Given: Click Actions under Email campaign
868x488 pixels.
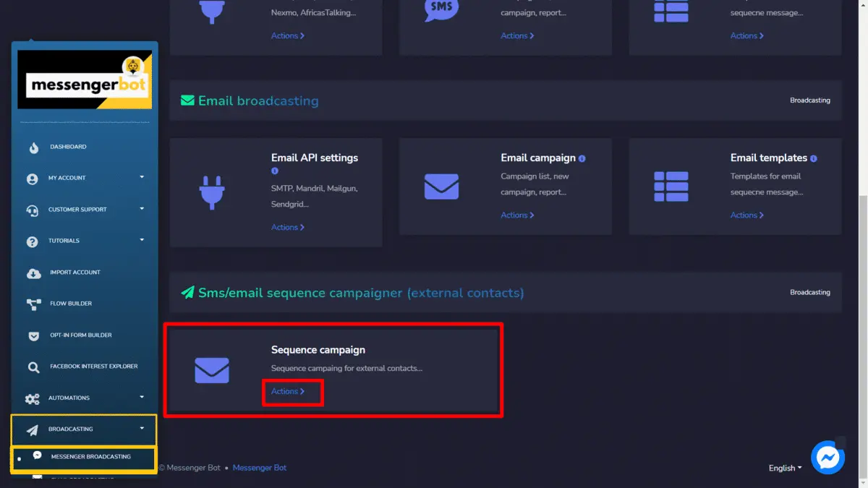Looking at the screenshot, I should coord(517,215).
